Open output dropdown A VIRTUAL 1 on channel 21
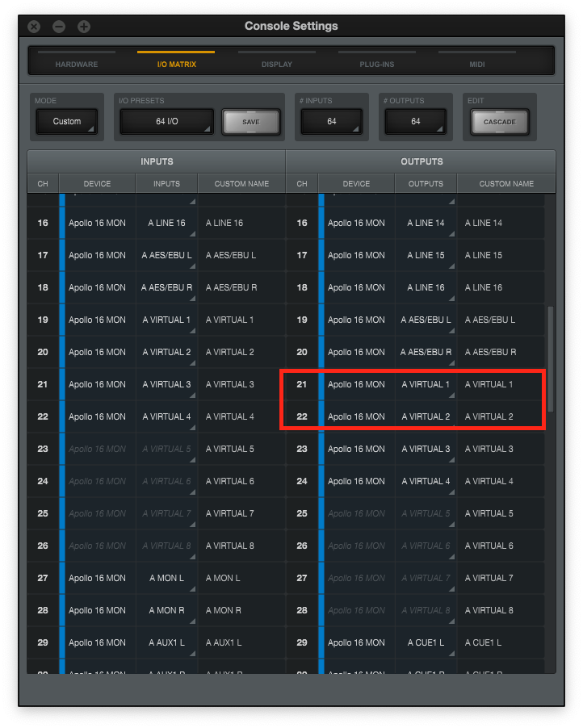The height and width of the screenshot is (728, 583). [x=426, y=384]
